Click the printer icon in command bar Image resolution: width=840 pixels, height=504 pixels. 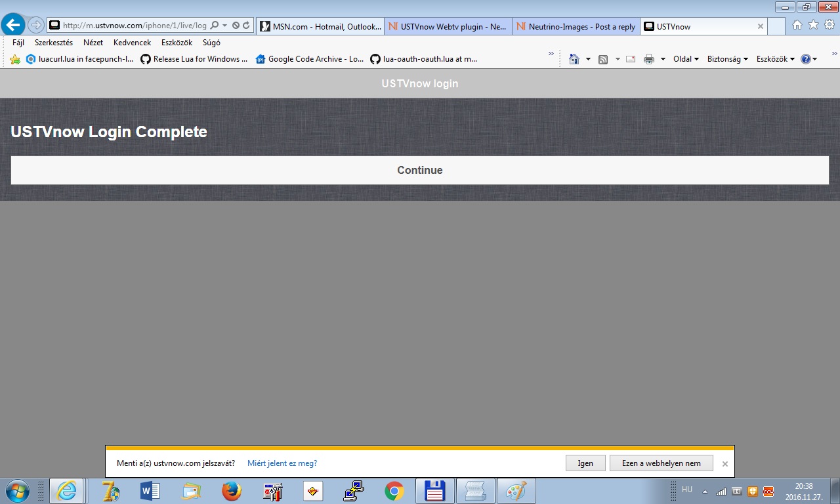coord(649,59)
